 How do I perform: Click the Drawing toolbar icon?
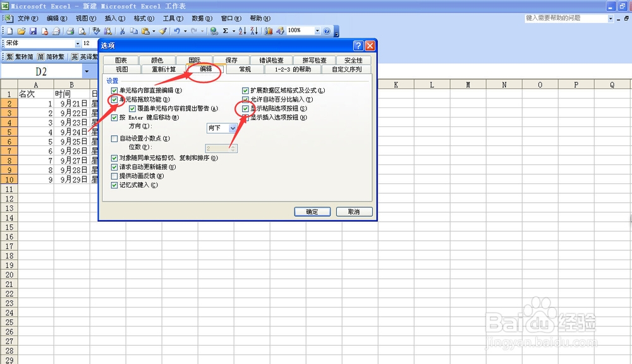[x=280, y=31]
